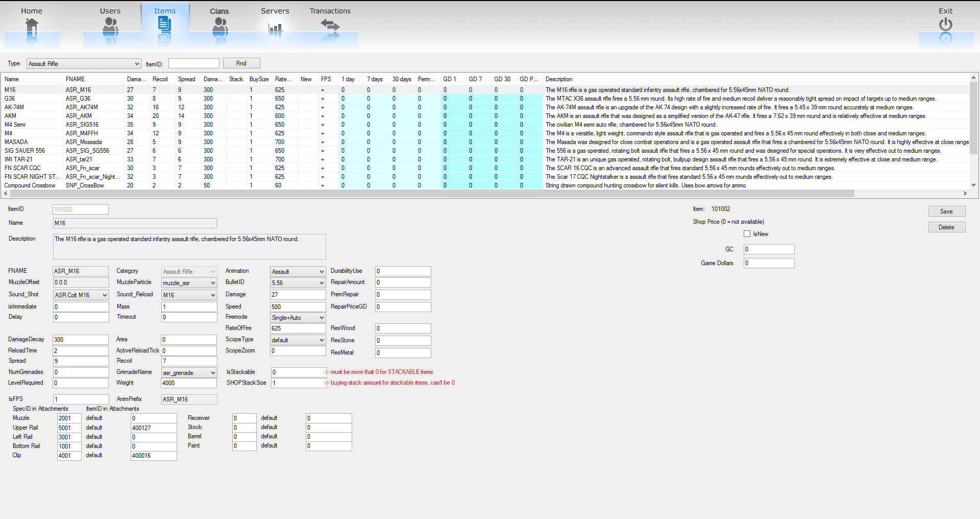
Task: Expand the Type dropdown showing Assault Rifle
Action: (x=84, y=64)
